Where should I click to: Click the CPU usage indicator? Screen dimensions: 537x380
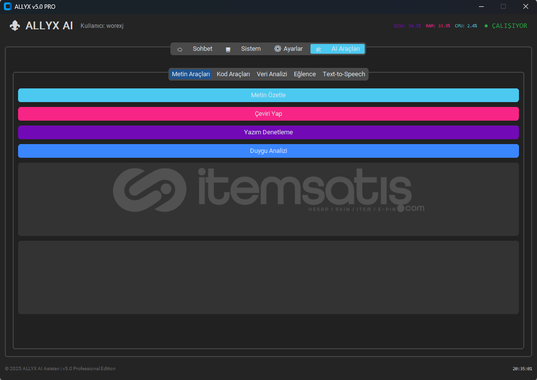pyautogui.click(x=466, y=26)
